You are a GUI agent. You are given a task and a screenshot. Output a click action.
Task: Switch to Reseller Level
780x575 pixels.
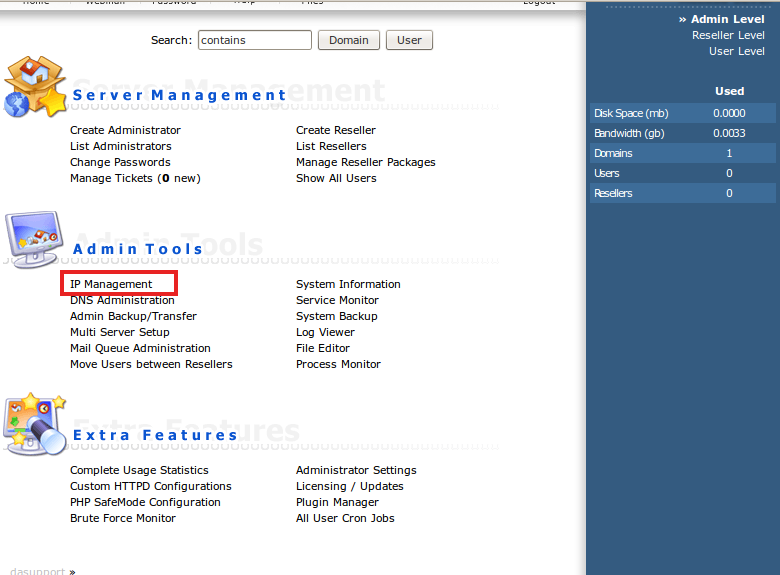[x=728, y=35]
